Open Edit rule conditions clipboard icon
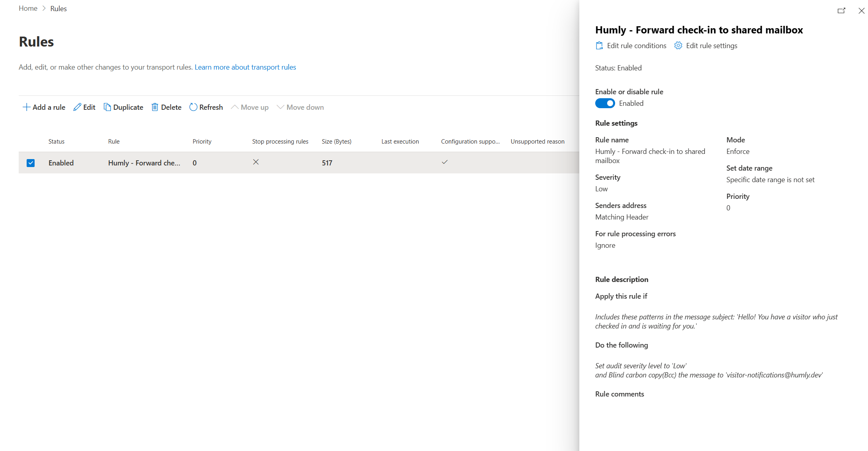 click(599, 46)
